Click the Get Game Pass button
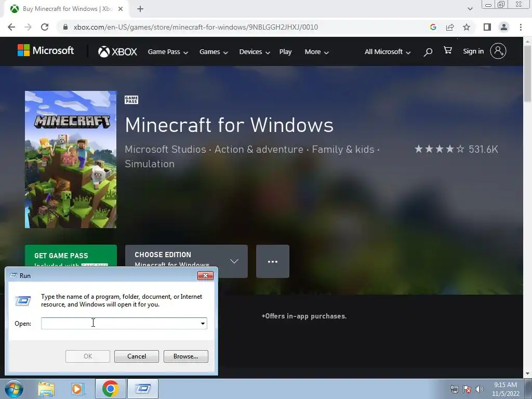This screenshot has height=399, width=532. [x=71, y=256]
